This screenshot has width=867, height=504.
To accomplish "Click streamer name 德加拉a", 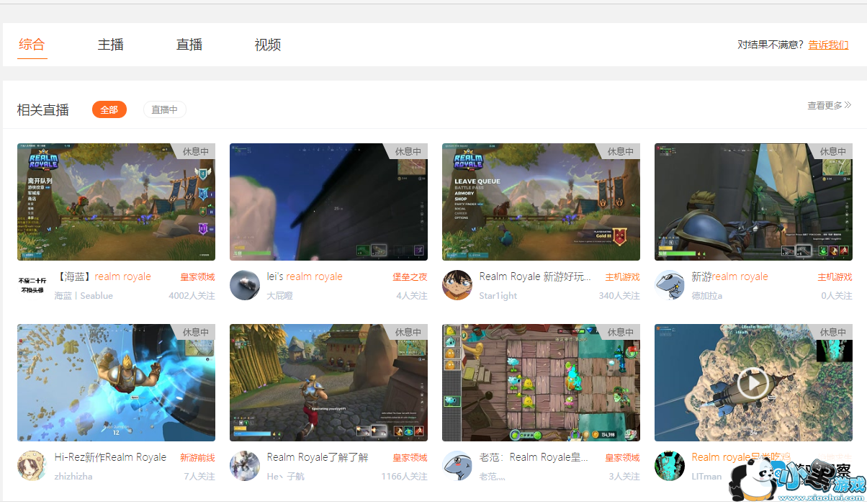I will [x=707, y=296].
